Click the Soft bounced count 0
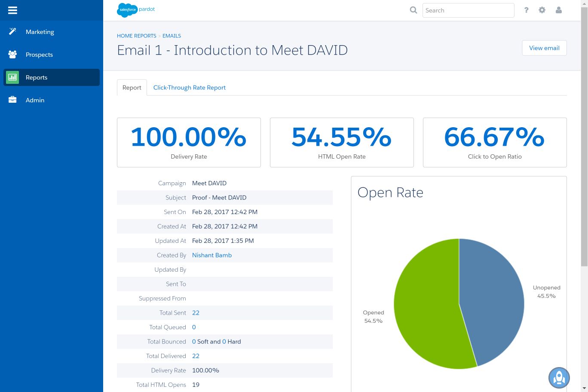588x392 pixels. click(194, 341)
